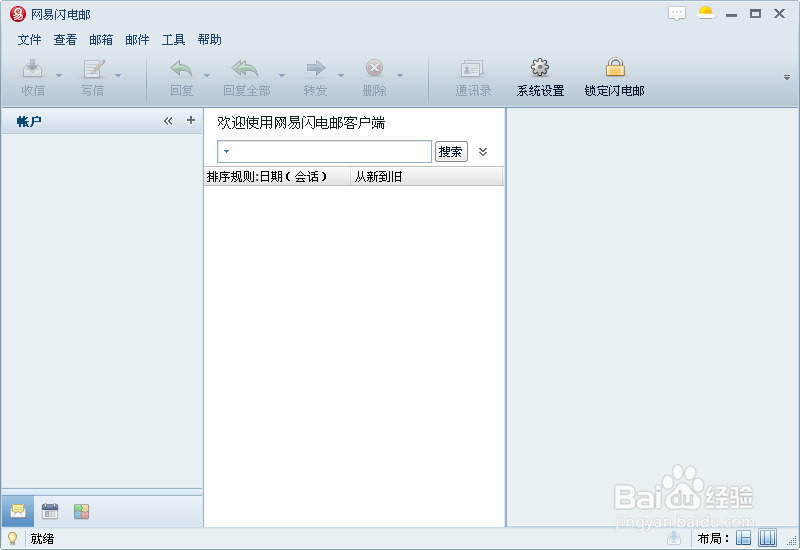Open the 转发 dropdown arrow
The width and height of the screenshot is (800, 550).
341,76
